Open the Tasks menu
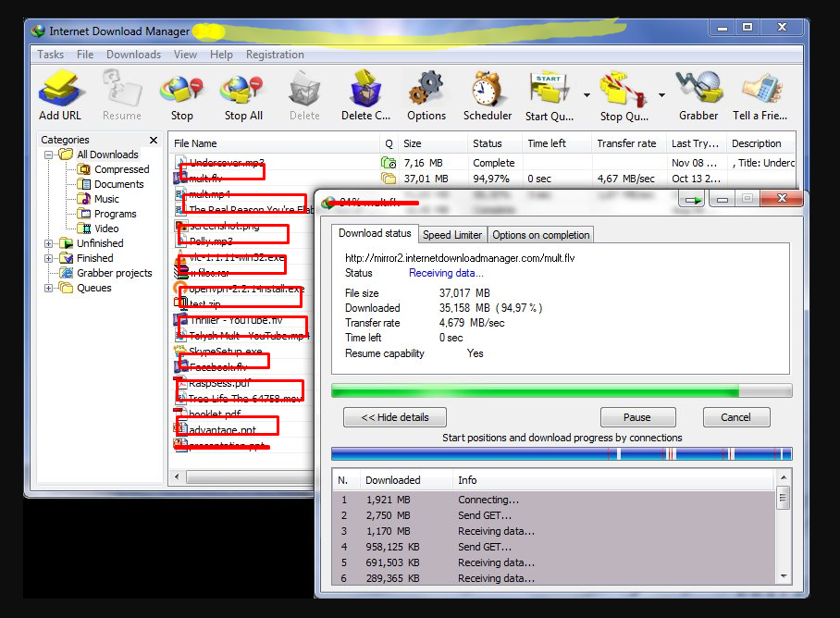 [50, 55]
